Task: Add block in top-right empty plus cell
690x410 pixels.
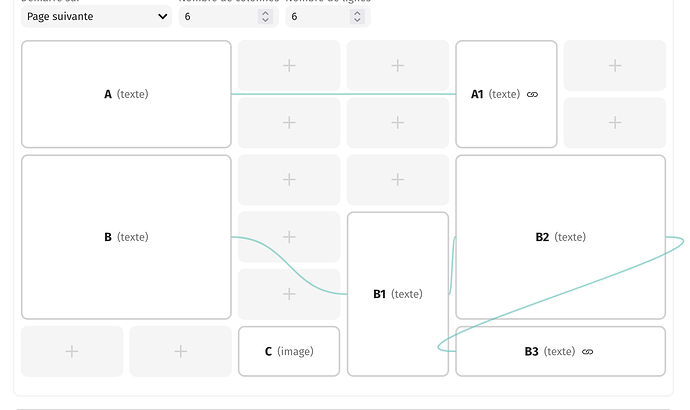Action: point(614,65)
